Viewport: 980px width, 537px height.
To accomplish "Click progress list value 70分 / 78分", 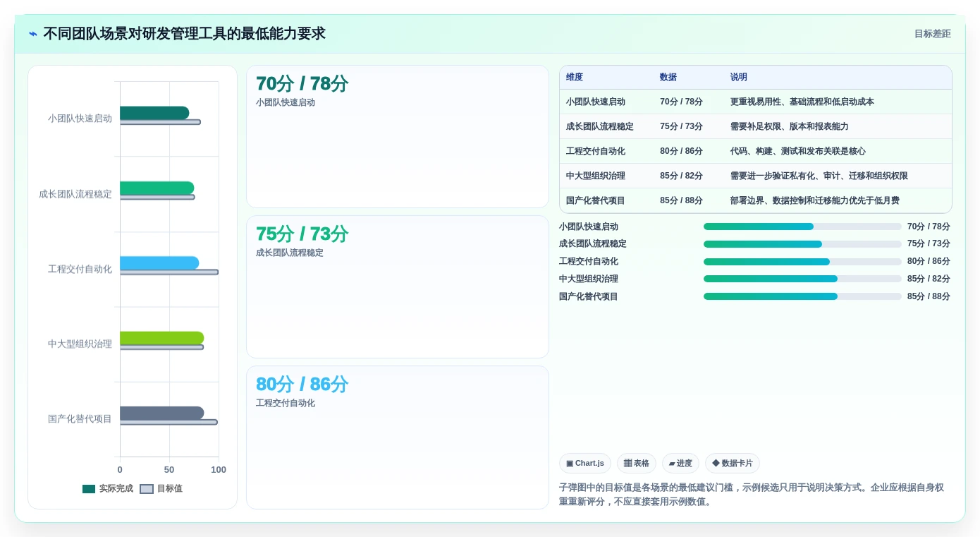I will [929, 227].
